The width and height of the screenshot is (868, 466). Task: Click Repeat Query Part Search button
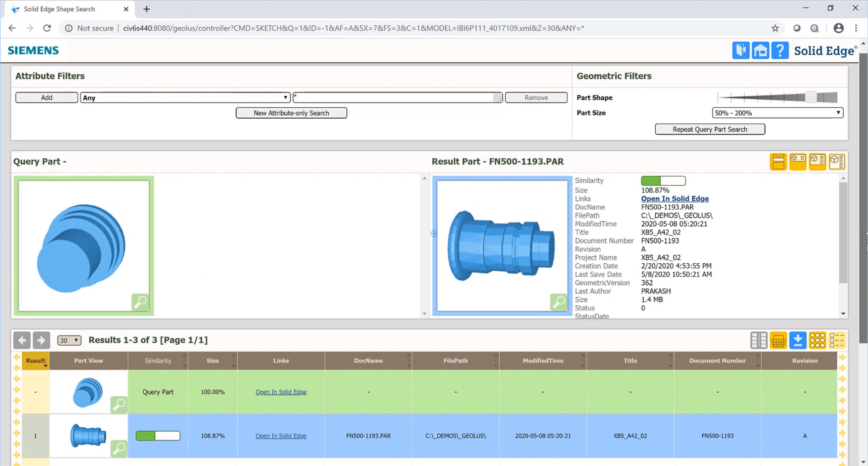pos(709,129)
